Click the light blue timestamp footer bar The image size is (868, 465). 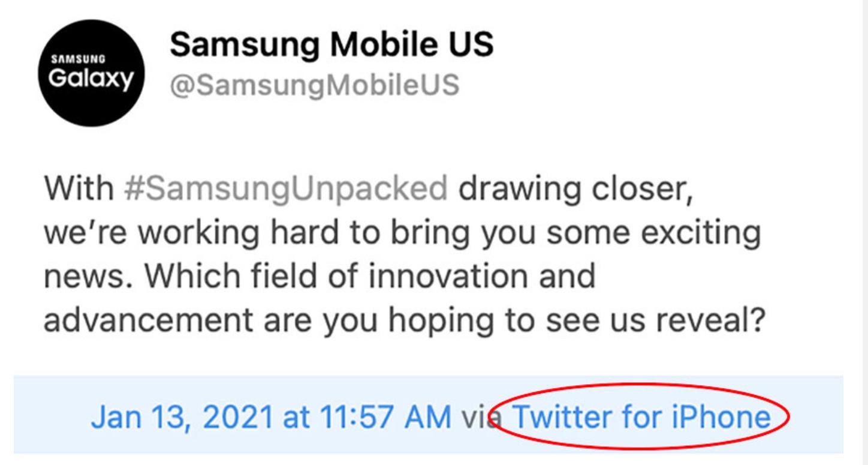click(x=428, y=415)
